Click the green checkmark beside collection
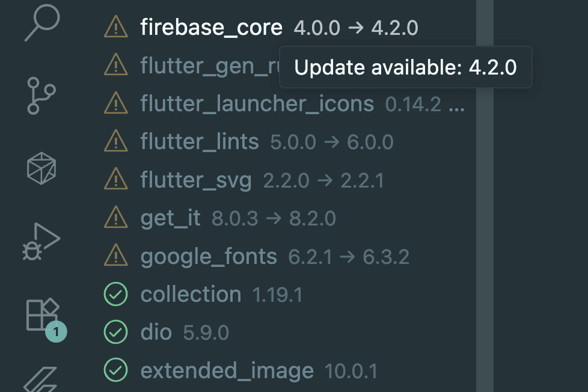Image resolution: width=588 pixels, height=392 pixels. coord(115,295)
